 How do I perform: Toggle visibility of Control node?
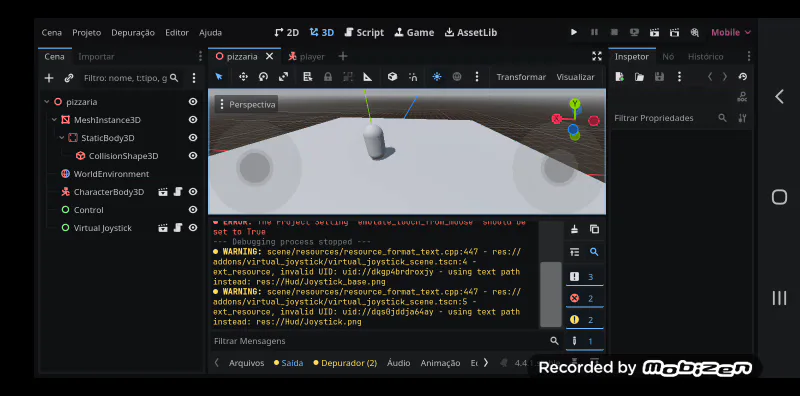point(193,210)
